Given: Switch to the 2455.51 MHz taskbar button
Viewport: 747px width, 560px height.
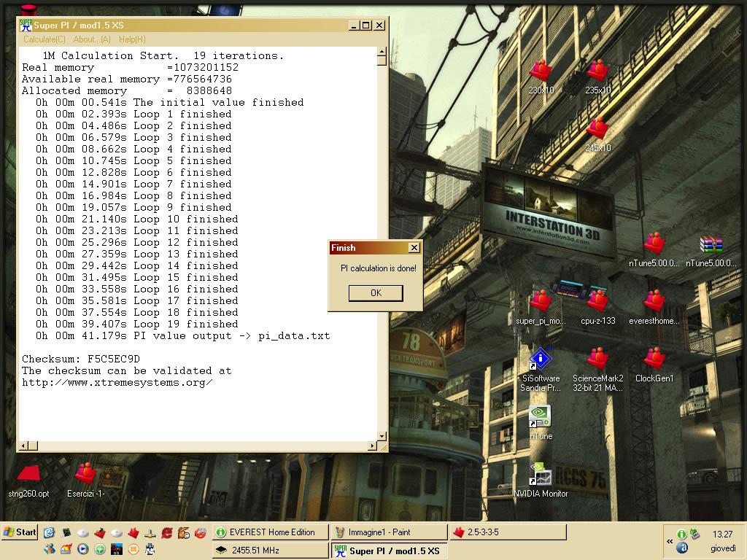Looking at the screenshot, I should [x=270, y=551].
